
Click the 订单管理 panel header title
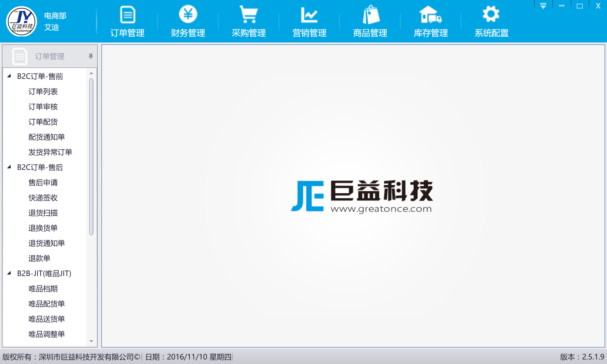click(50, 56)
